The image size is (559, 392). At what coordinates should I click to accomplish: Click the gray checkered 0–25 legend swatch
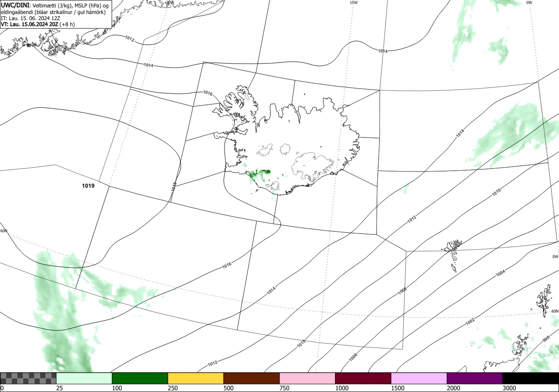(28, 378)
